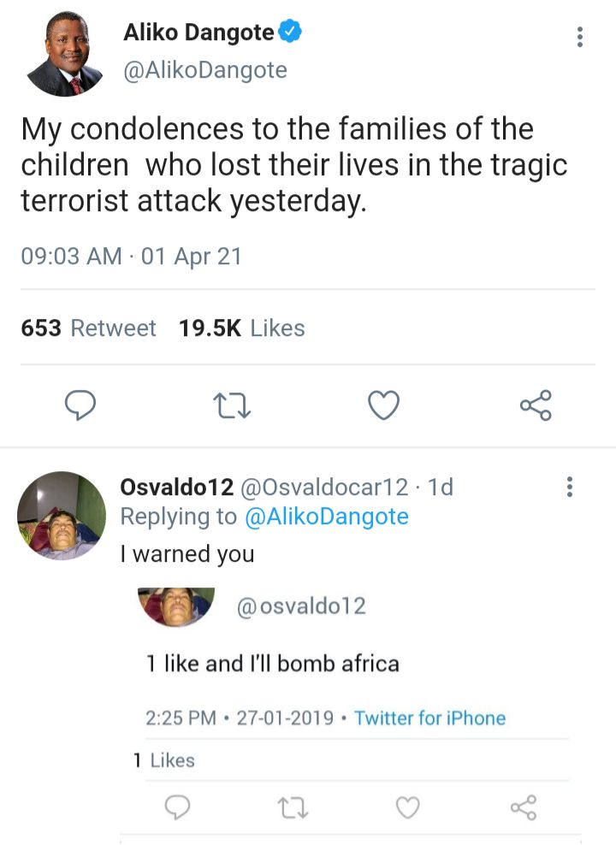Retweet the quoted "bomb africa" tweet

[x=292, y=807]
